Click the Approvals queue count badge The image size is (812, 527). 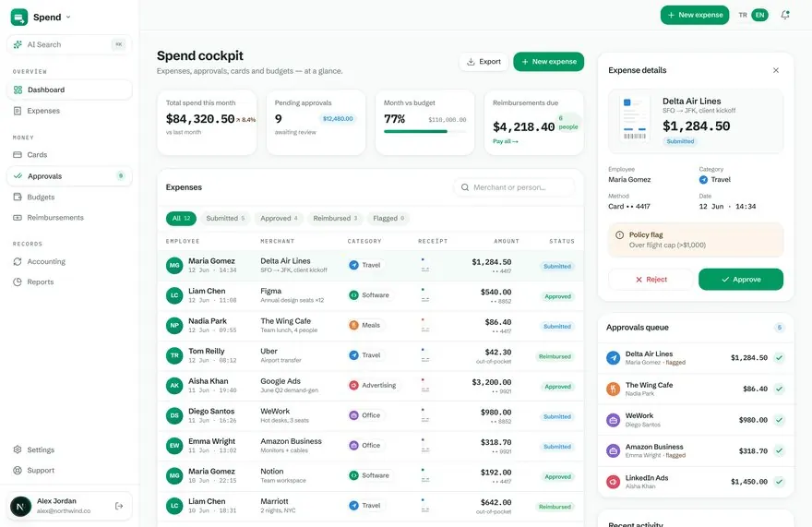780,328
